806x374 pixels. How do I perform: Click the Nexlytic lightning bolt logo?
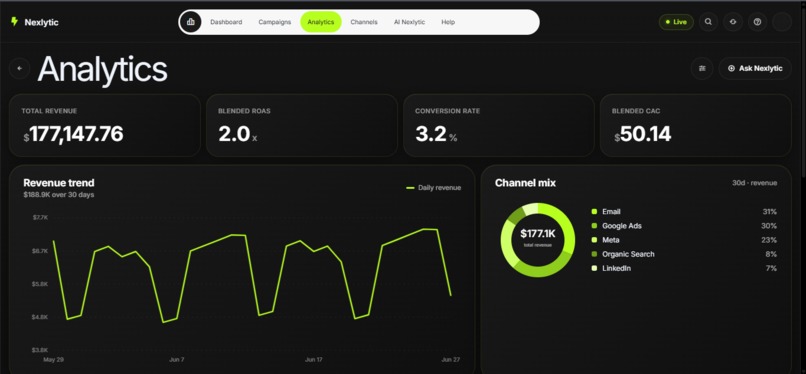[14, 22]
